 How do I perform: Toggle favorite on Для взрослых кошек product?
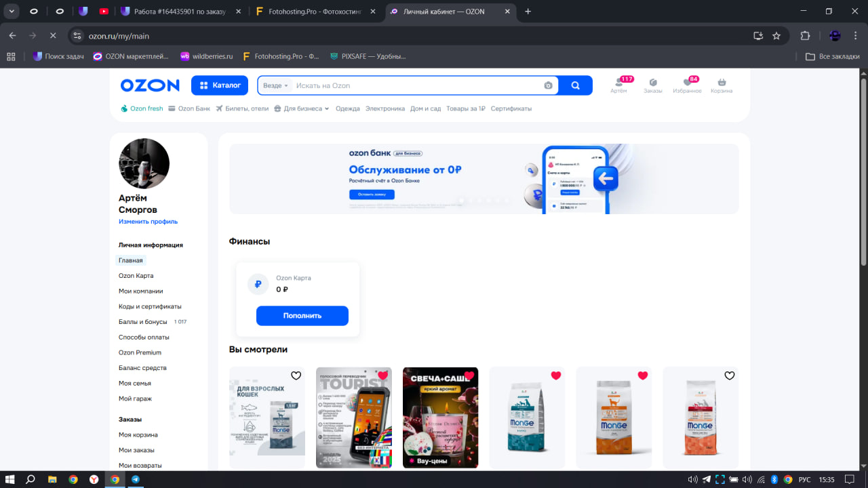[x=296, y=375]
